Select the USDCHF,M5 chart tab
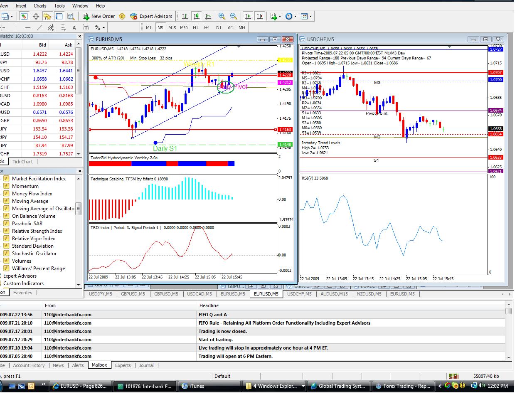Screen dimensions: 532x399 (299, 294)
